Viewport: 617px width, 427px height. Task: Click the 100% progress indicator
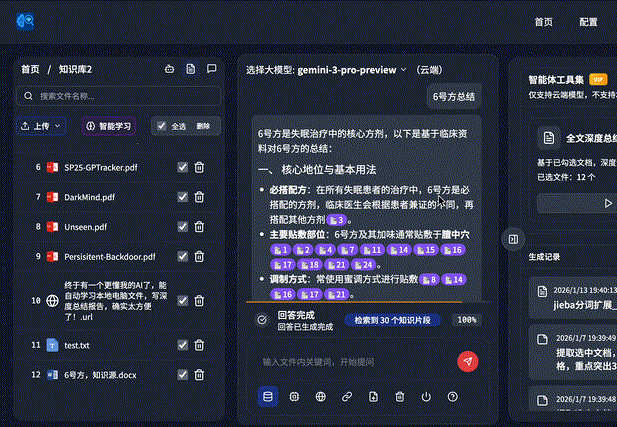467,320
